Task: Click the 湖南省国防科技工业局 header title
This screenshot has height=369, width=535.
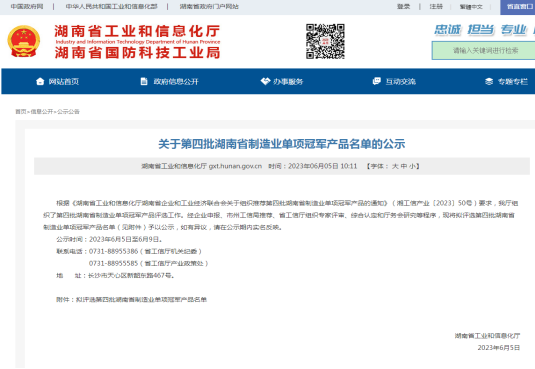Action: 137,53
